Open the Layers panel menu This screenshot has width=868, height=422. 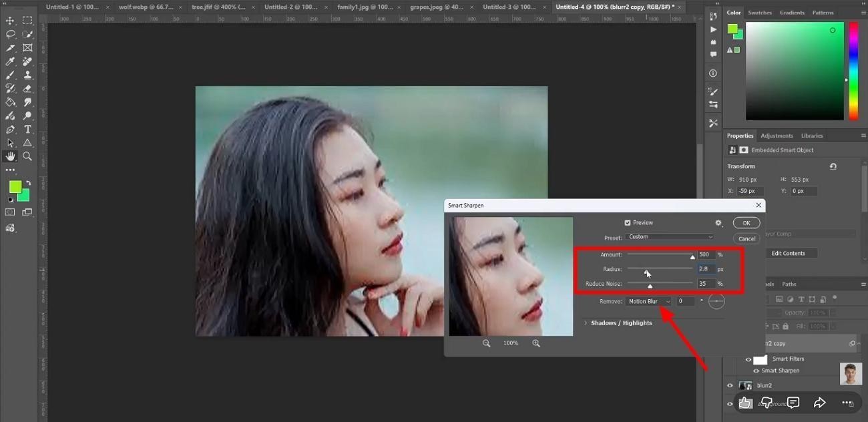click(863, 284)
